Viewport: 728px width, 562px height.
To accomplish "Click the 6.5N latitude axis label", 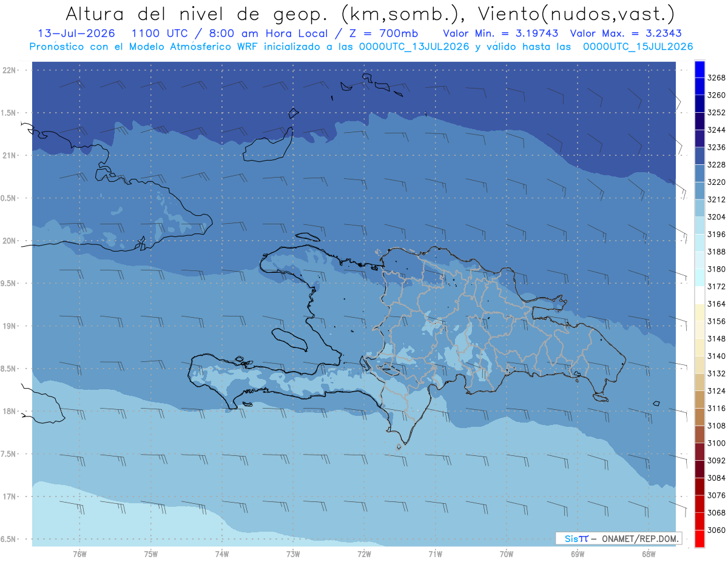I will click(9, 540).
